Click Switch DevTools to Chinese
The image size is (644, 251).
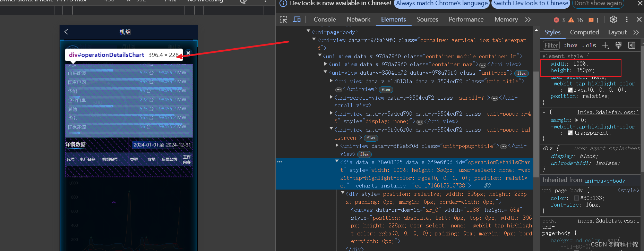point(531,3)
